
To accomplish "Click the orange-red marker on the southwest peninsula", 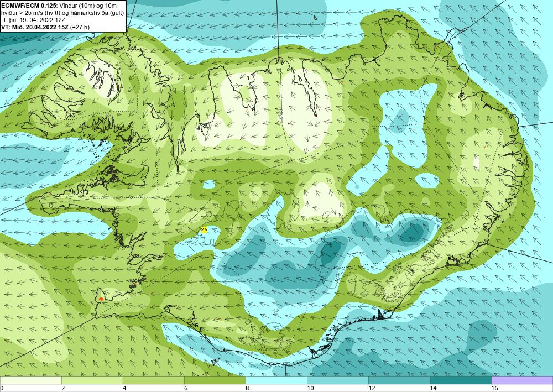I will click(x=101, y=299).
